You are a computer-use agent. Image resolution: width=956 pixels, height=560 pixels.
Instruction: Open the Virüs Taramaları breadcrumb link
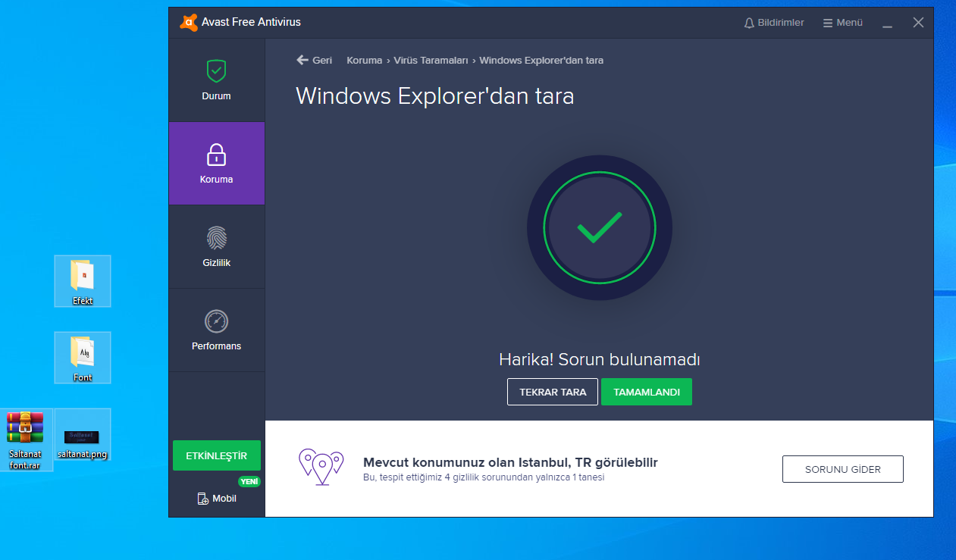point(431,60)
